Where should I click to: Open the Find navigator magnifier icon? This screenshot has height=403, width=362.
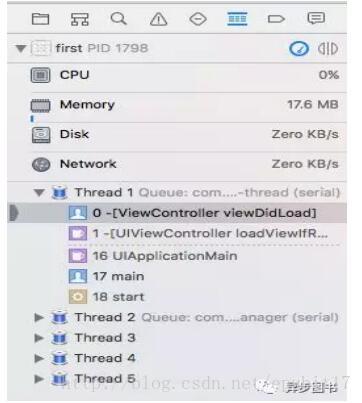click(x=119, y=19)
